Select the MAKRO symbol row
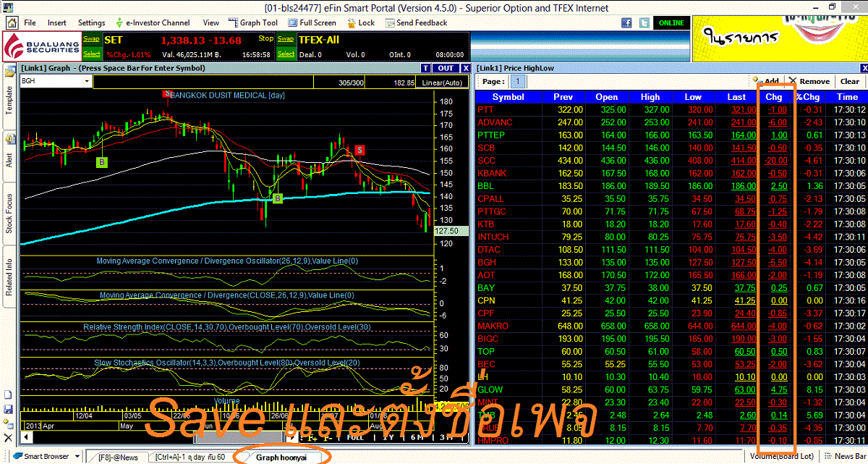This screenshot has height=464, width=868. (x=493, y=326)
